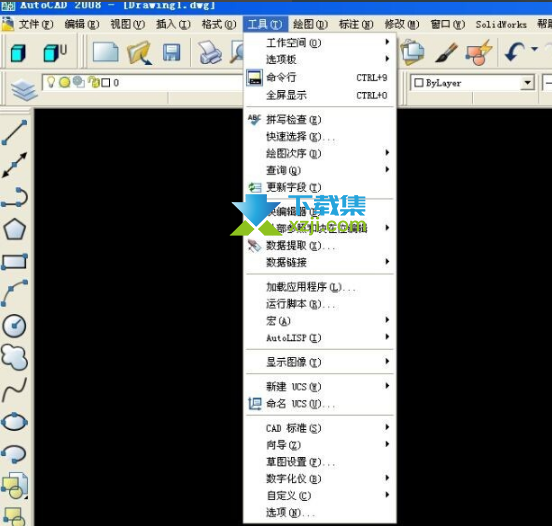This screenshot has height=526, width=552.
Task: Toggle the layer freeze sun icon
Action: coord(64,82)
